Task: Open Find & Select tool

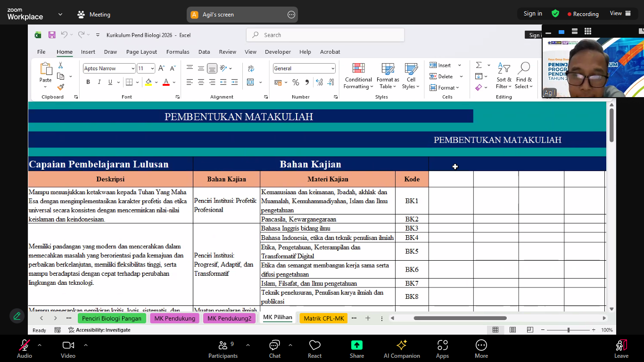Action: [x=523, y=75]
